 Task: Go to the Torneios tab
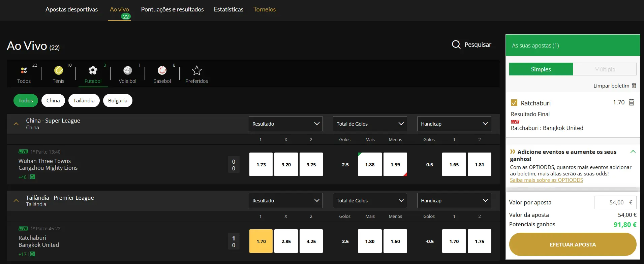[265, 9]
